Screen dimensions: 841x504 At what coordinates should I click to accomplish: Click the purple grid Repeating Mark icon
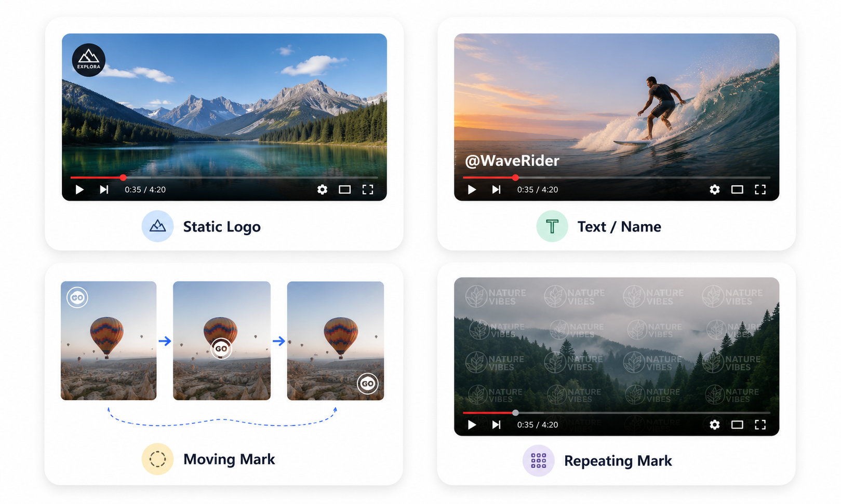click(539, 460)
